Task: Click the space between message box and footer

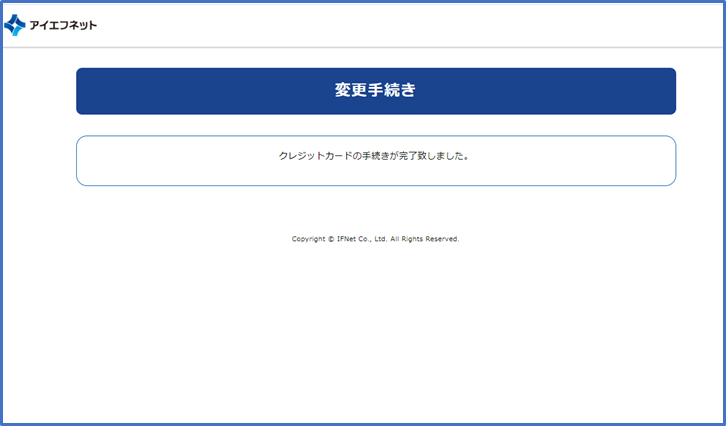Action: (375, 210)
